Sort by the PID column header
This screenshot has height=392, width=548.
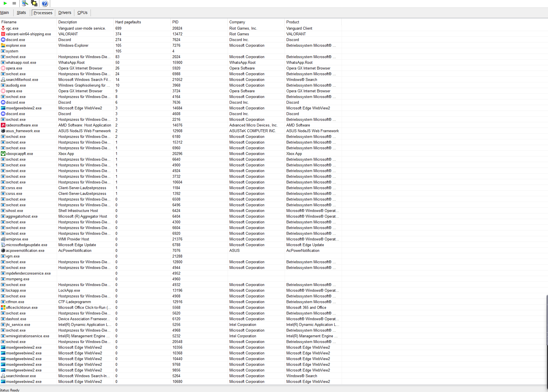point(175,22)
